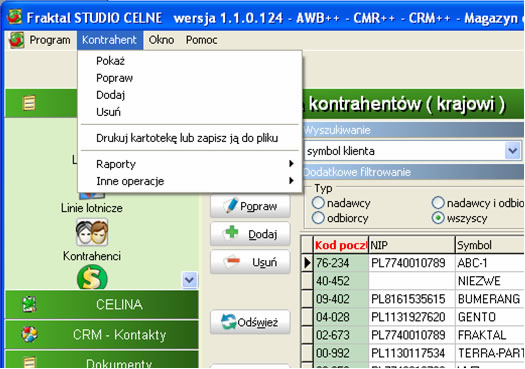Click the green dollar sign icon

pyautogui.click(x=92, y=277)
